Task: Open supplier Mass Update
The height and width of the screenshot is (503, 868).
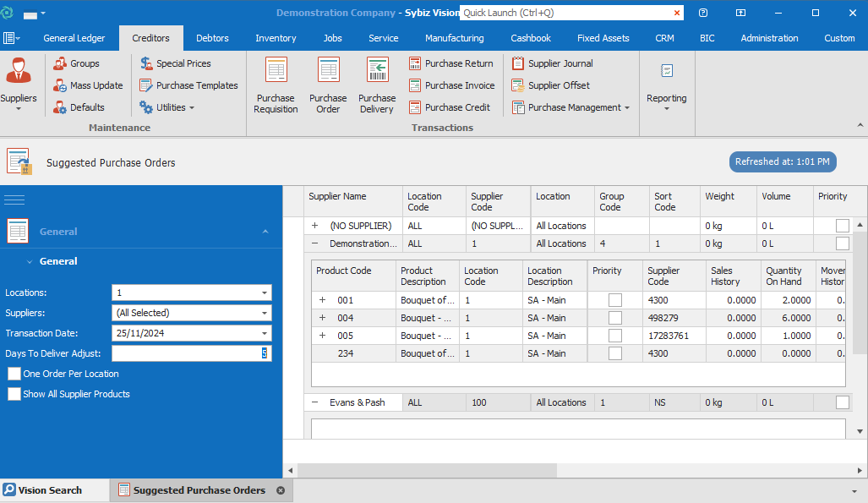Action: pyautogui.click(x=88, y=85)
